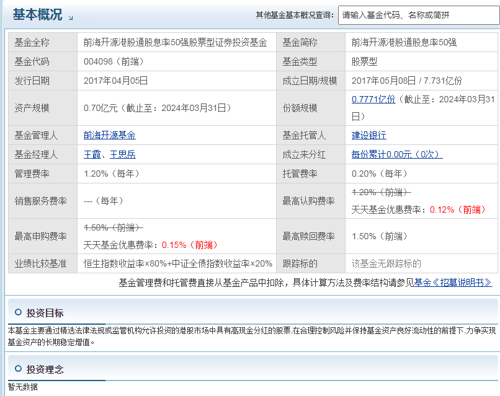The height and width of the screenshot is (396, 500).
Task: Click the max redemption fee value 1.50%（前端）
Action: [380, 236]
